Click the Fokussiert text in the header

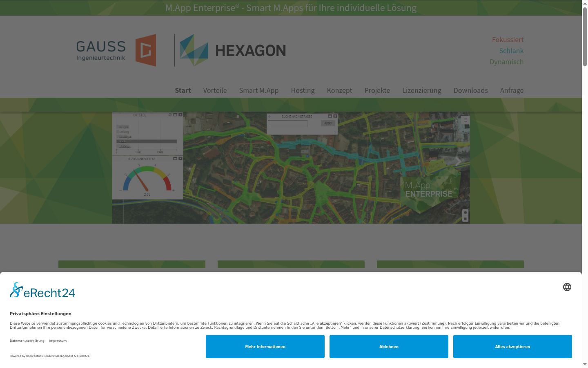[x=508, y=40]
